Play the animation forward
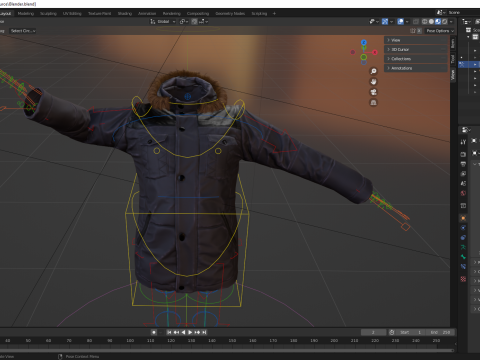480x360 pixels. [190, 332]
